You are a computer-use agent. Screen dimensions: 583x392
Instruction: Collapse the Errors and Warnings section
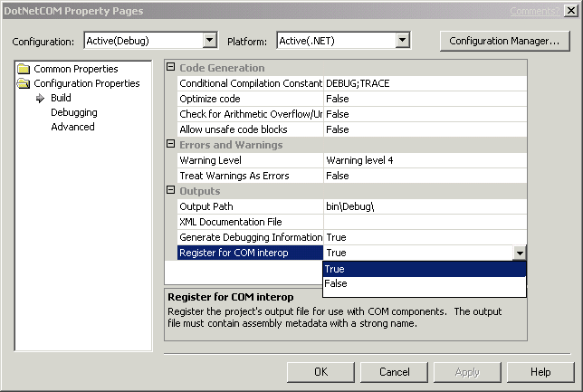171,145
